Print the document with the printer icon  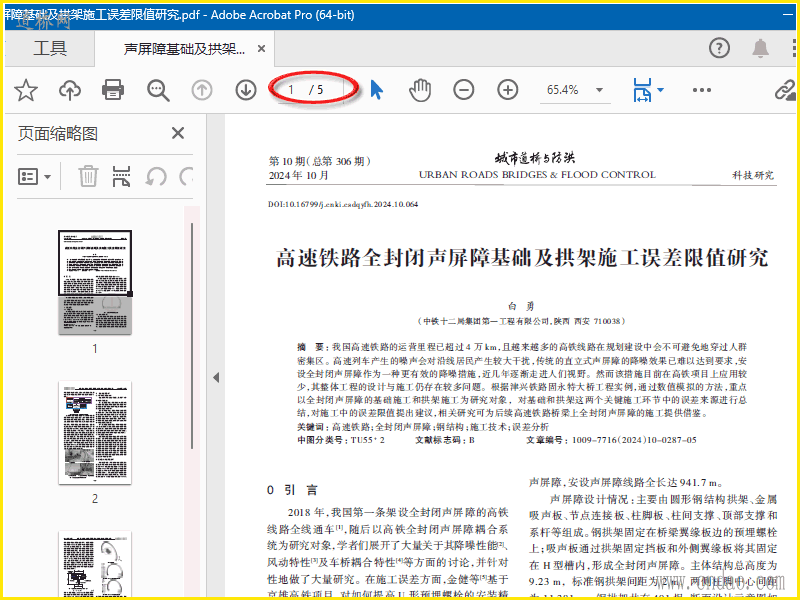click(x=113, y=90)
